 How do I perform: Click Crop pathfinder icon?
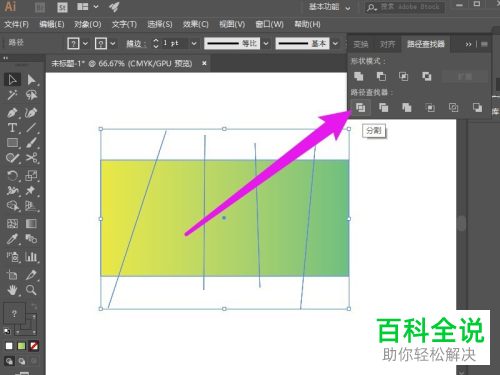tap(430, 108)
